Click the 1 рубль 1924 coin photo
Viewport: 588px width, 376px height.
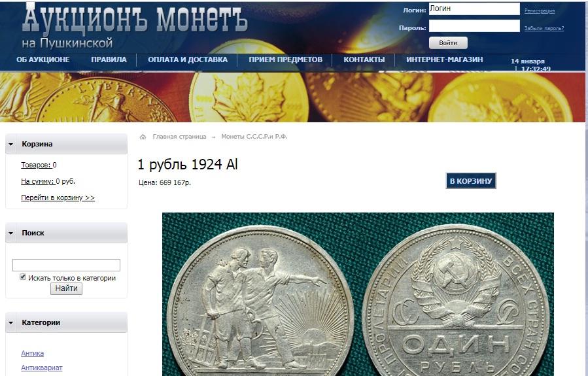click(358, 294)
